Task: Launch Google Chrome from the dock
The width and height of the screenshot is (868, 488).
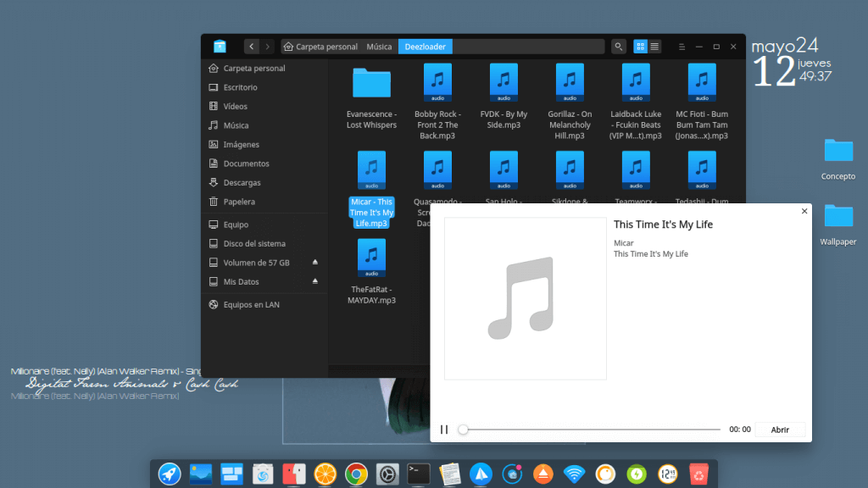Action: click(356, 474)
